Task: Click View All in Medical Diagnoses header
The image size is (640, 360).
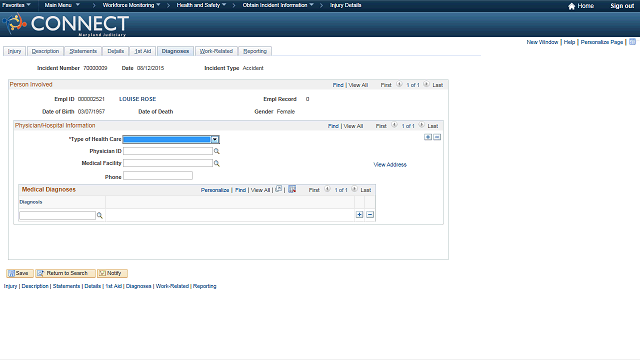Action: pos(260,190)
